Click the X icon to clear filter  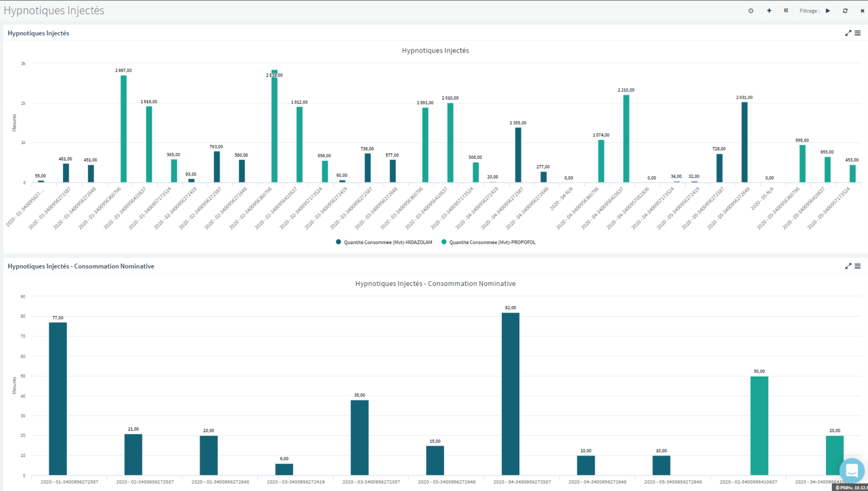point(862,11)
